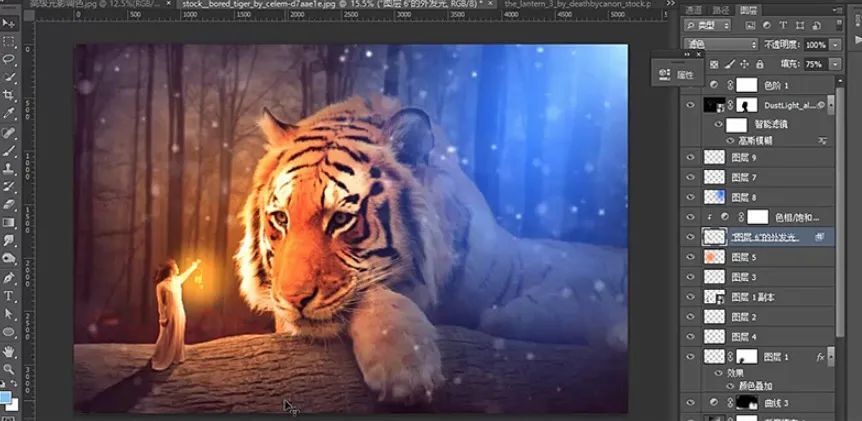862x421 pixels.
Task: Click the 色阶 1 layer mask thumbnail
Action: pyautogui.click(x=746, y=85)
